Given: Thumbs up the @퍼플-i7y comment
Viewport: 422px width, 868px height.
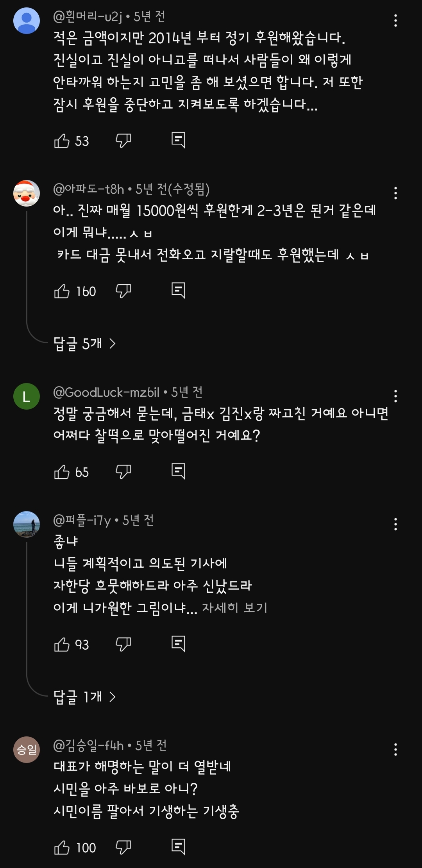Looking at the screenshot, I should [62, 645].
